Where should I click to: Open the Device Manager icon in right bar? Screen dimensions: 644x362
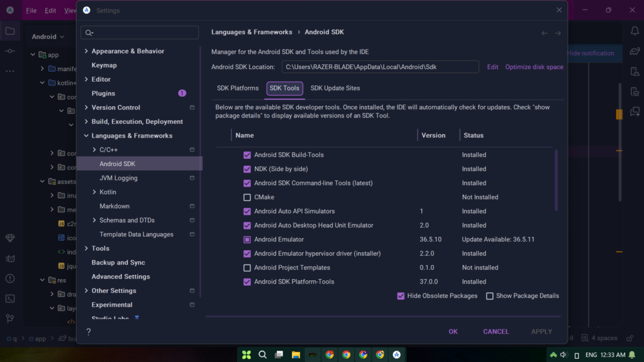[635, 72]
